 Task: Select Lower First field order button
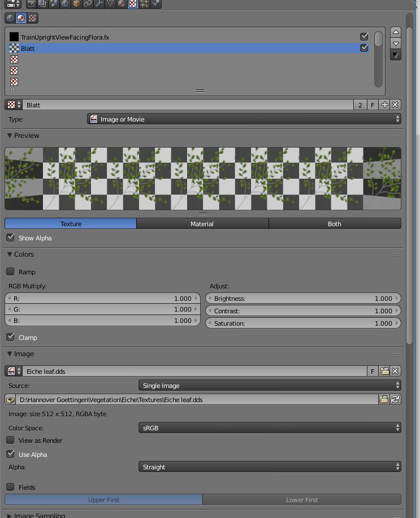[302, 500]
